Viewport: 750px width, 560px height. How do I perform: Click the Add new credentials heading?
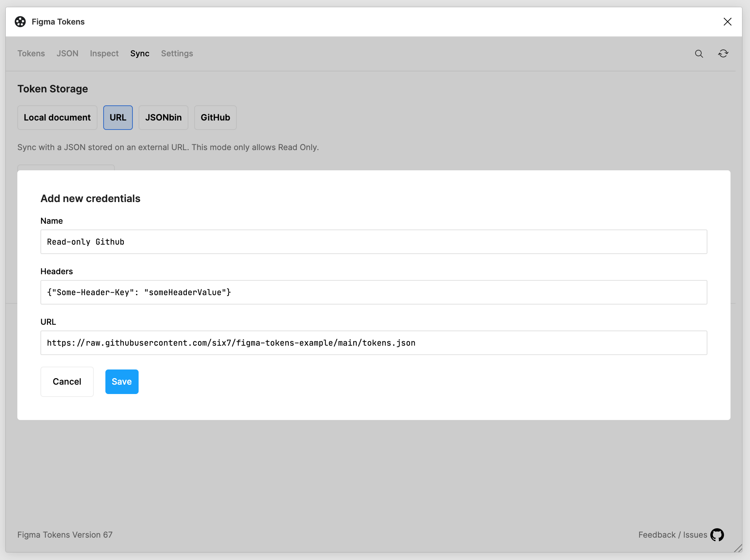click(91, 198)
